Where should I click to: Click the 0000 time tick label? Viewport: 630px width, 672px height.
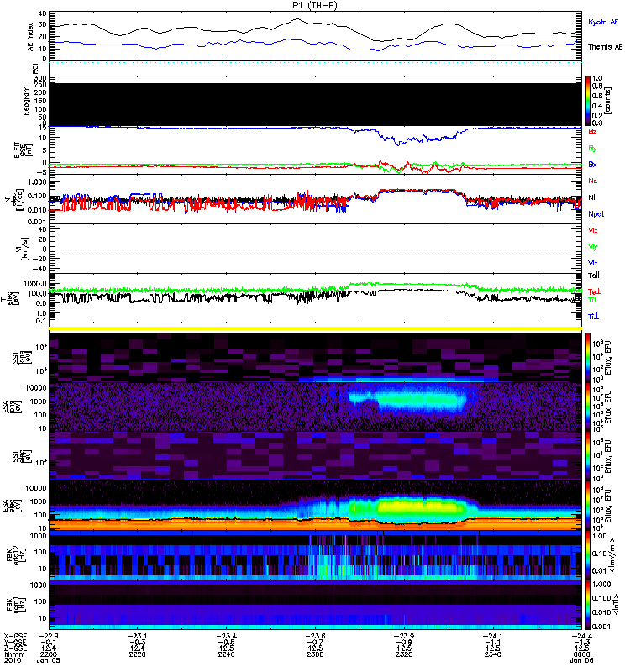coord(581,654)
